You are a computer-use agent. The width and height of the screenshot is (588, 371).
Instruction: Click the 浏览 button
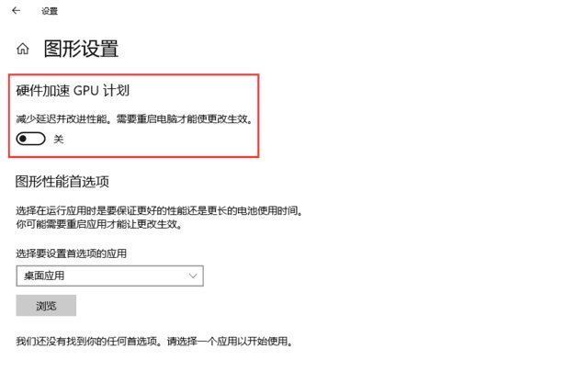pyautogui.click(x=46, y=306)
